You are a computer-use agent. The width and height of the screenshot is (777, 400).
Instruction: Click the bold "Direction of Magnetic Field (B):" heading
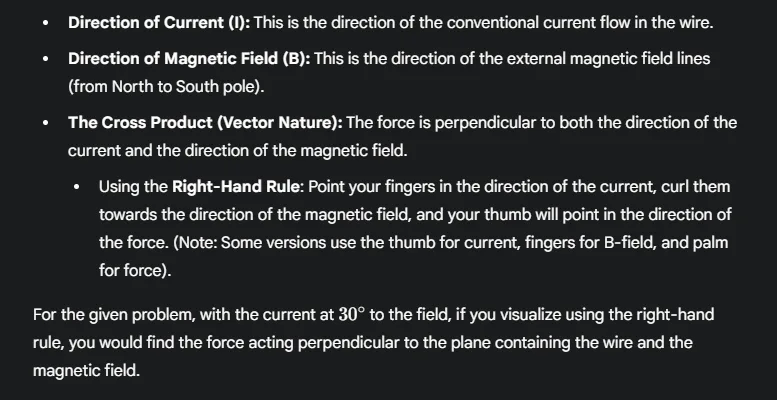point(189,59)
